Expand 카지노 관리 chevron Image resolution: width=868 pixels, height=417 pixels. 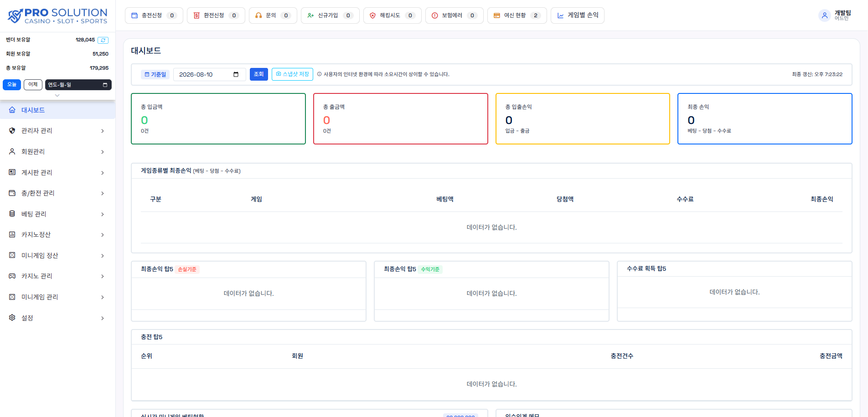coord(103,276)
